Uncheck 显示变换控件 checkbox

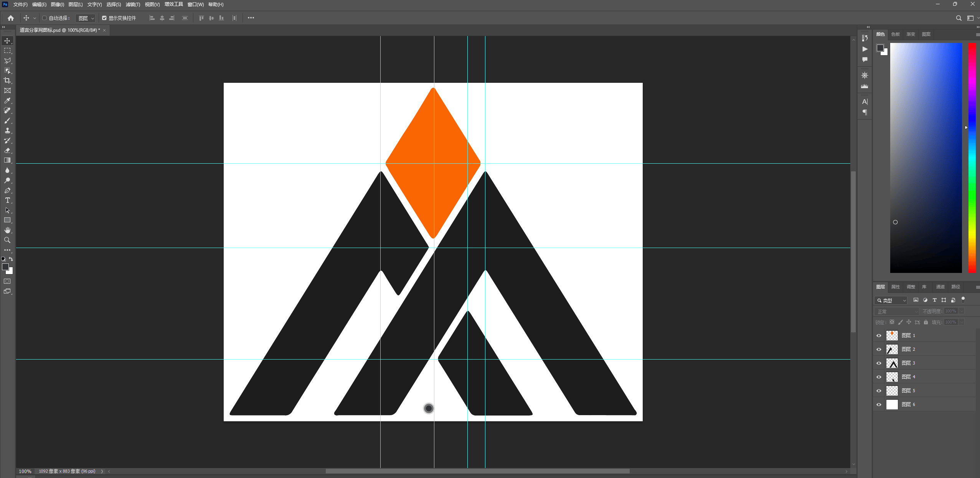(104, 18)
